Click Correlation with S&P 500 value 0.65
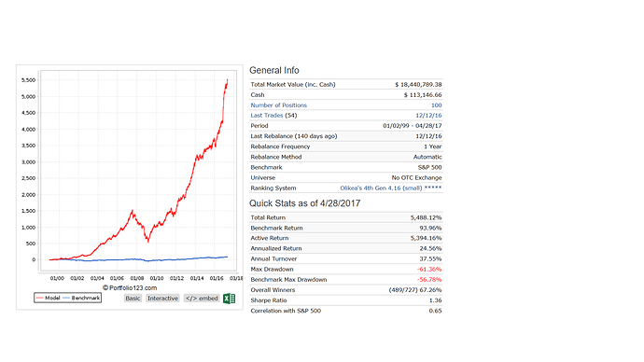 point(435,311)
